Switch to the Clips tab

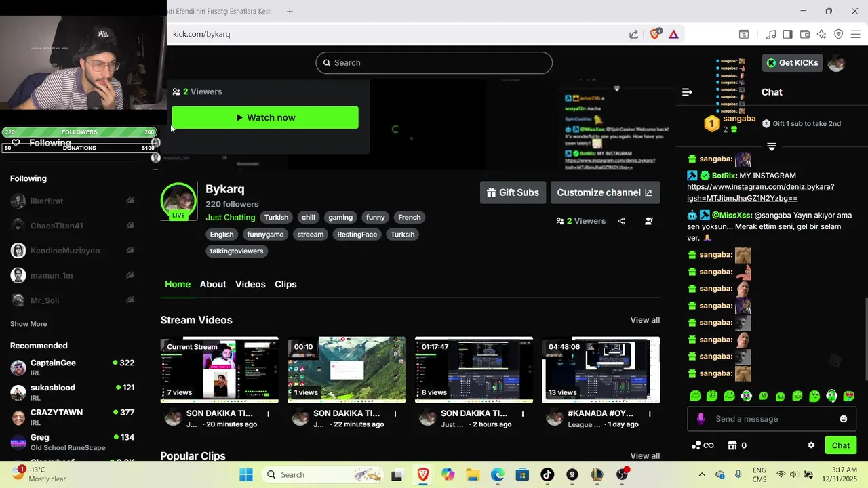tap(285, 284)
